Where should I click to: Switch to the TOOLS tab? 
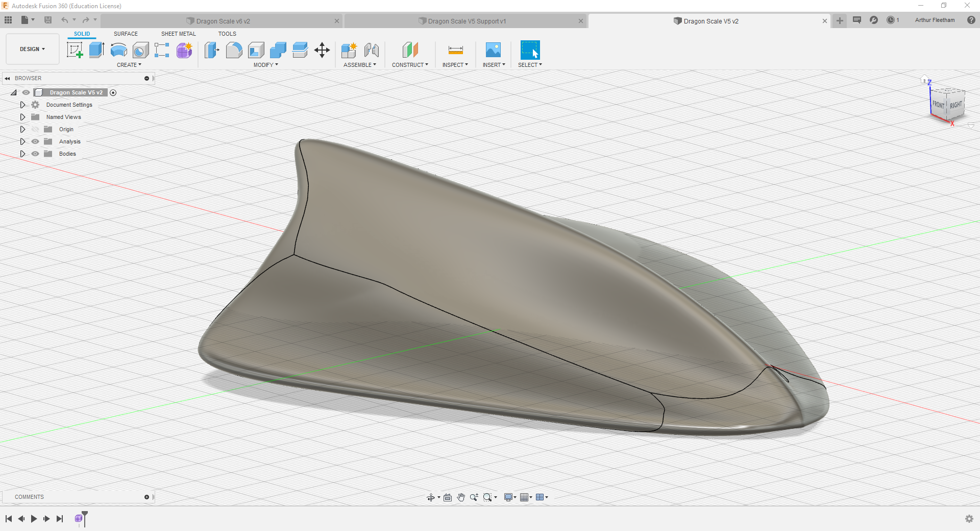click(227, 34)
